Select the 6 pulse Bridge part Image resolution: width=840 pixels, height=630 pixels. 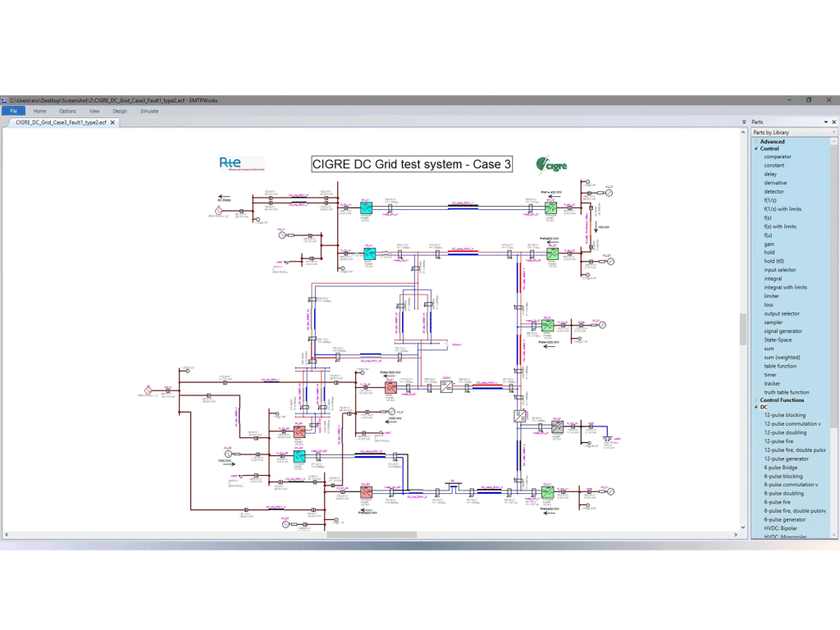(780, 468)
